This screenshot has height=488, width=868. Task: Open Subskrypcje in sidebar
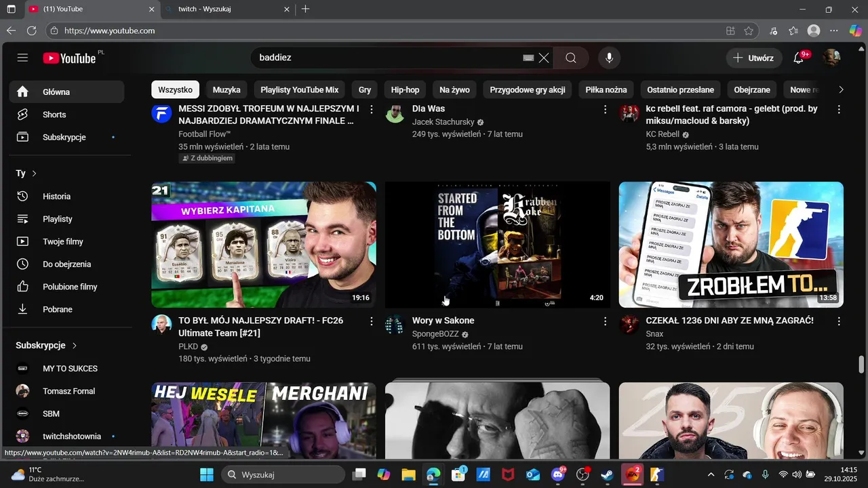(66, 137)
